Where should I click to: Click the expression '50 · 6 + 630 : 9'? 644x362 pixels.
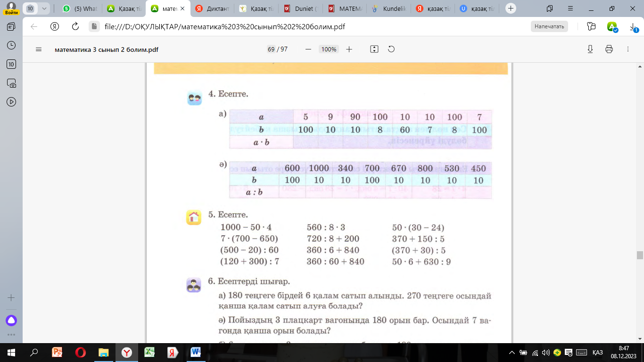pyautogui.click(x=421, y=262)
